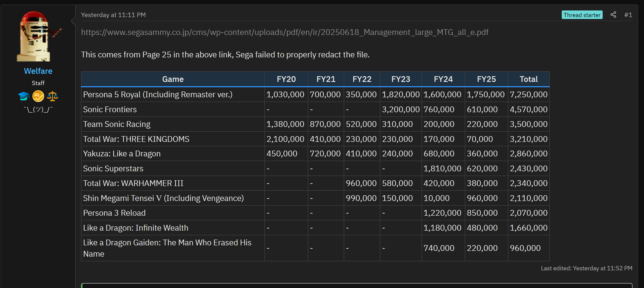Click the post timestamp Yesterday at 11:11 PM
Image resolution: width=644 pixels, height=288 pixels.
point(113,15)
